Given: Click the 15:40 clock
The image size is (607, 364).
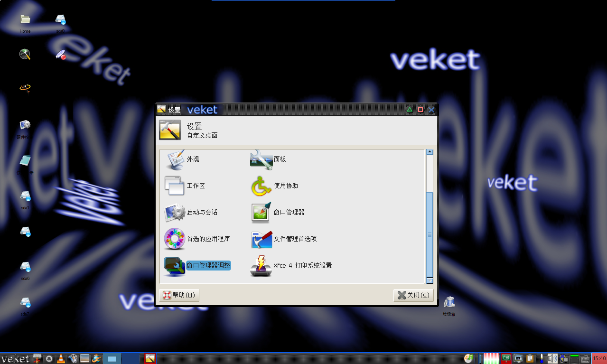Looking at the screenshot, I should tap(599, 358).
